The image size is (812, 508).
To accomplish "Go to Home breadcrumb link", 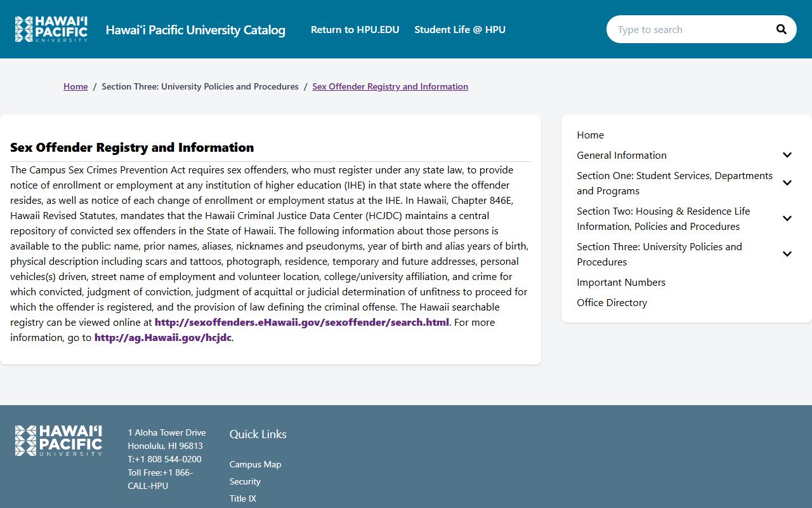I will 75,86.
